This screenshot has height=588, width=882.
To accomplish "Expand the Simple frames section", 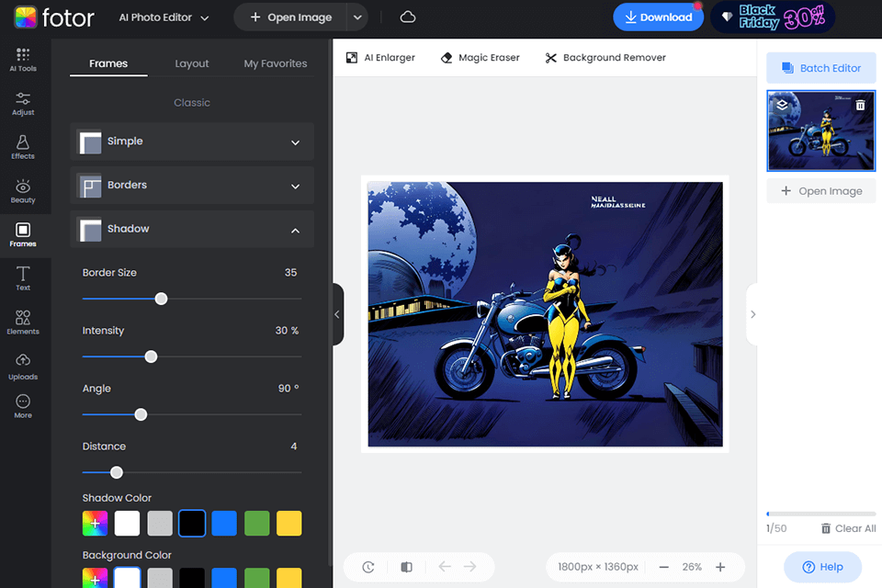I will (x=192, y=141).
